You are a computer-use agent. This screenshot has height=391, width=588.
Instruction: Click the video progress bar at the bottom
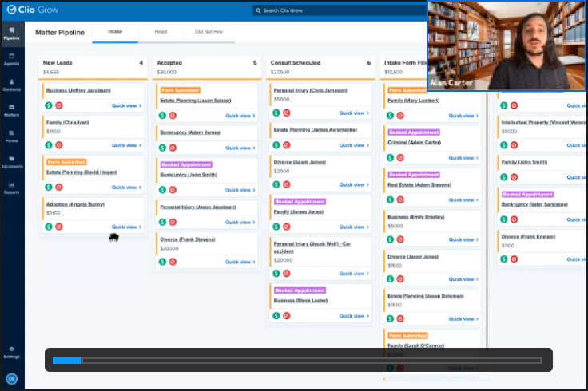[297, 361]
